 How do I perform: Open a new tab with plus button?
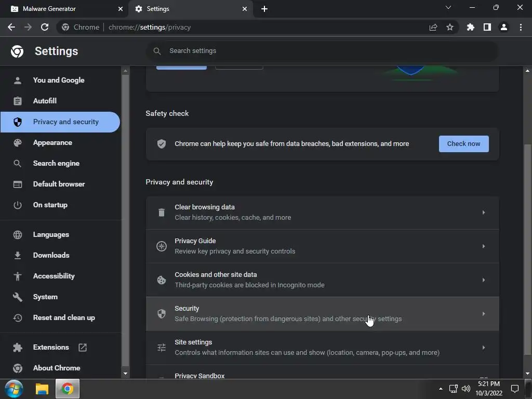click(x=264, y=9)
